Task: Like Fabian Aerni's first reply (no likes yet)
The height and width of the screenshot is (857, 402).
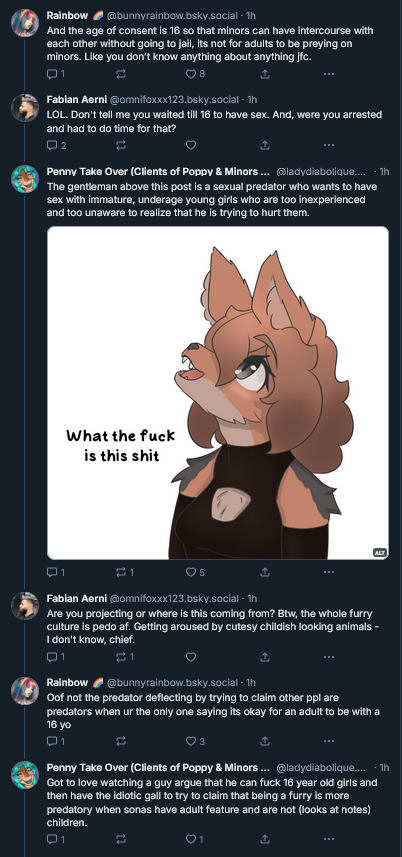Action: [x=191, y=145]
